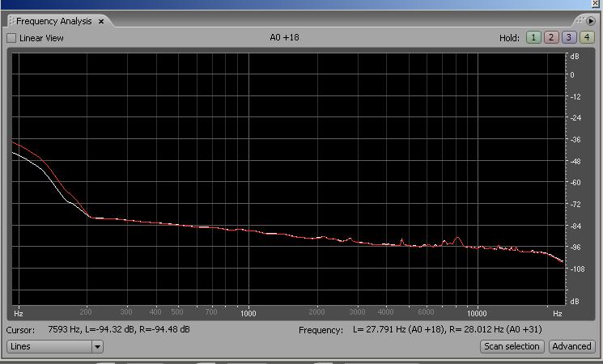Click Hold button 3
Image resolution: width=603 pixels, height=364 pixels.
(x=569, y=37)
